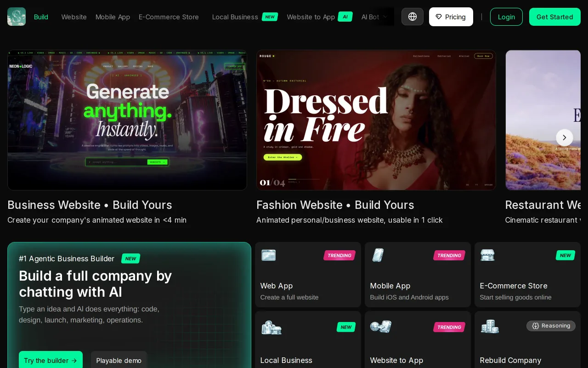Open the language globe selector
Screen dimensions: 588x368
[x=413, y=17]
